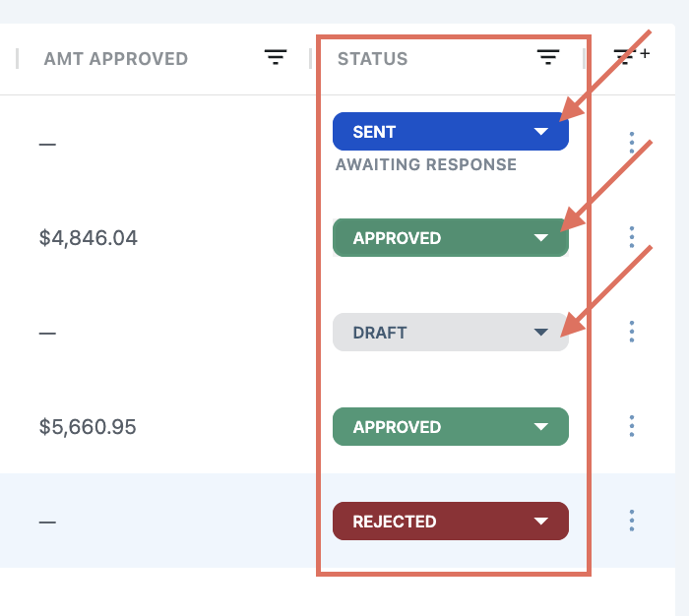Image resolution: width=689 pixels, height=616 pixels.
Task: Click the dash amount in the REJECTED row
Action: [x=47, y=522]
